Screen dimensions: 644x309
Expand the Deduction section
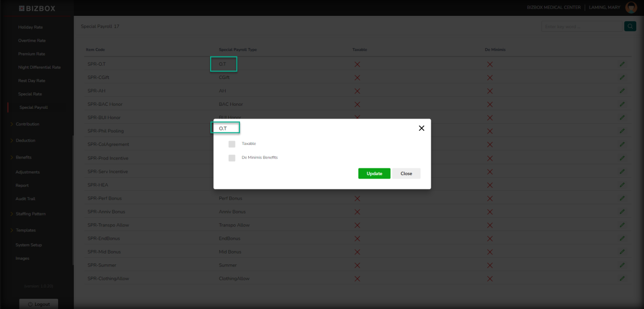(25, 141)
